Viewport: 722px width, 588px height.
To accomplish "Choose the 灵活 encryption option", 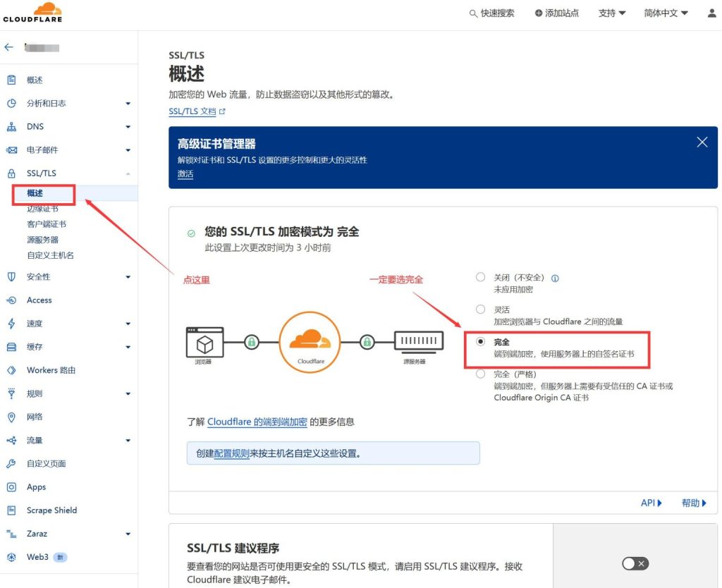I will point(480,310).
